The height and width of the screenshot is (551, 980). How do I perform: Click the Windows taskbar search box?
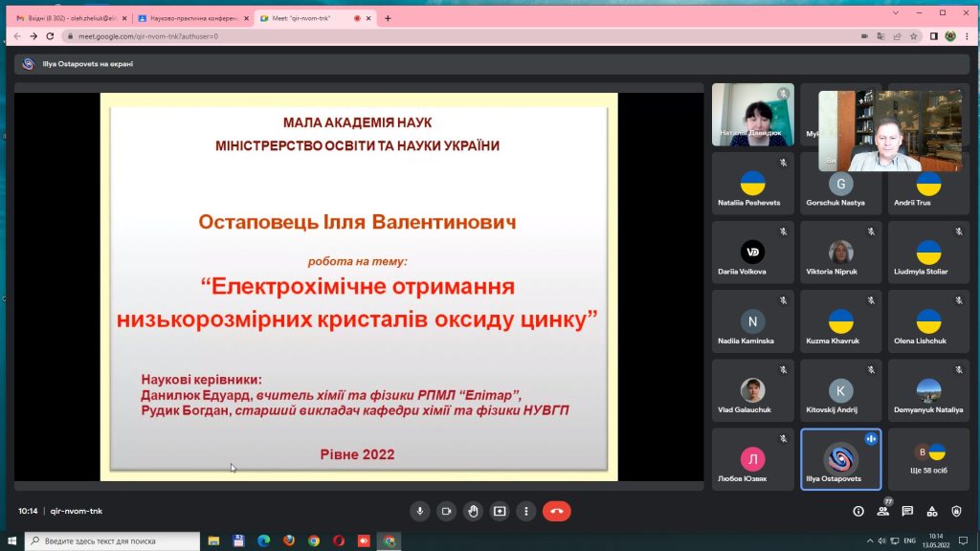pyautogui.click(x=113, y=540)
